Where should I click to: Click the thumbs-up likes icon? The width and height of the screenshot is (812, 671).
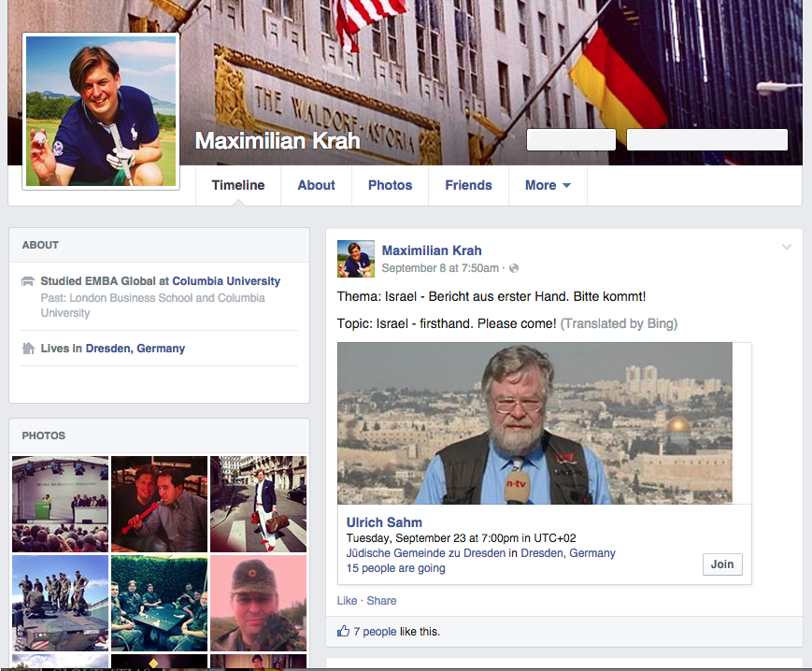[343, 631]
